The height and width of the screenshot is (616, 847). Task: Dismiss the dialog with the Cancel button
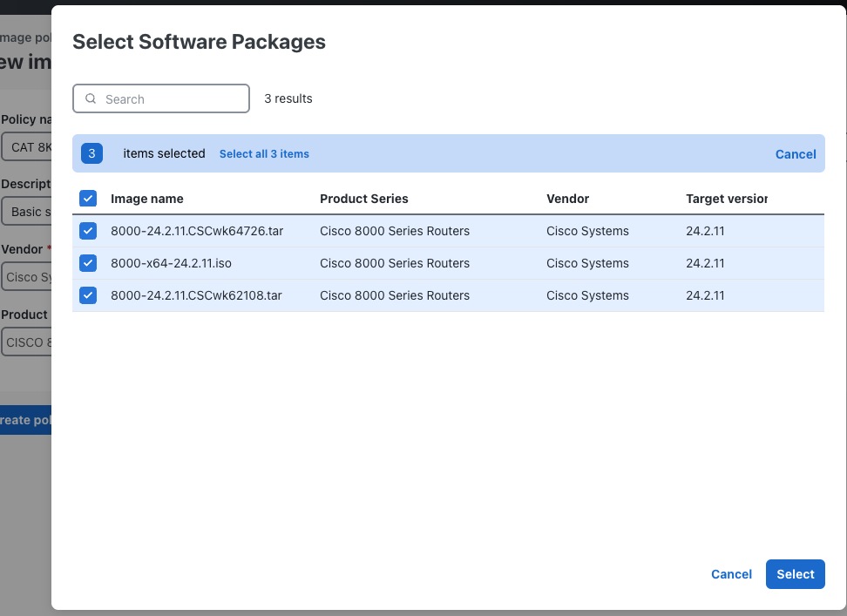point(731,574)
